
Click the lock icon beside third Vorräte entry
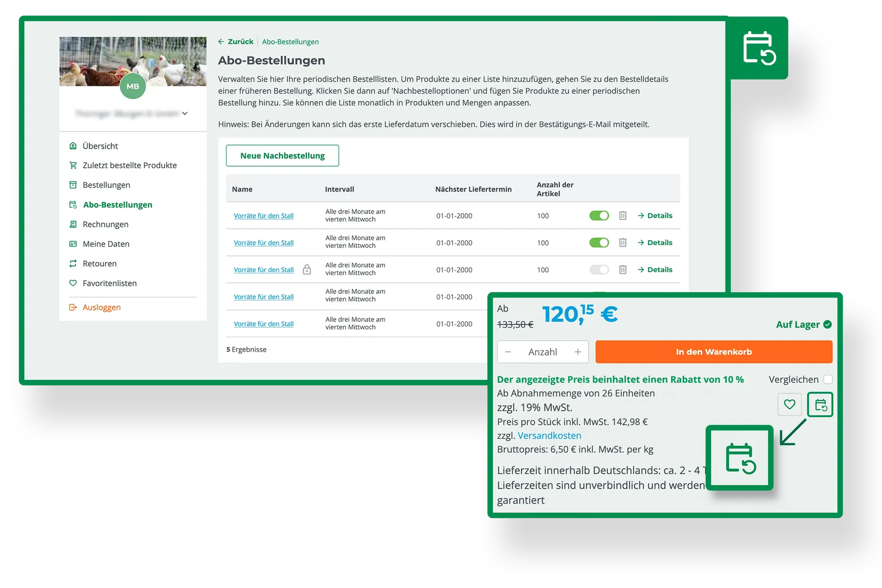[307, 270]
